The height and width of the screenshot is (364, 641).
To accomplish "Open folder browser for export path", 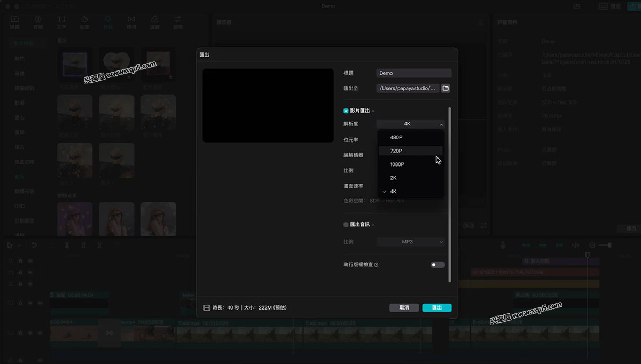I will point(446,88).
